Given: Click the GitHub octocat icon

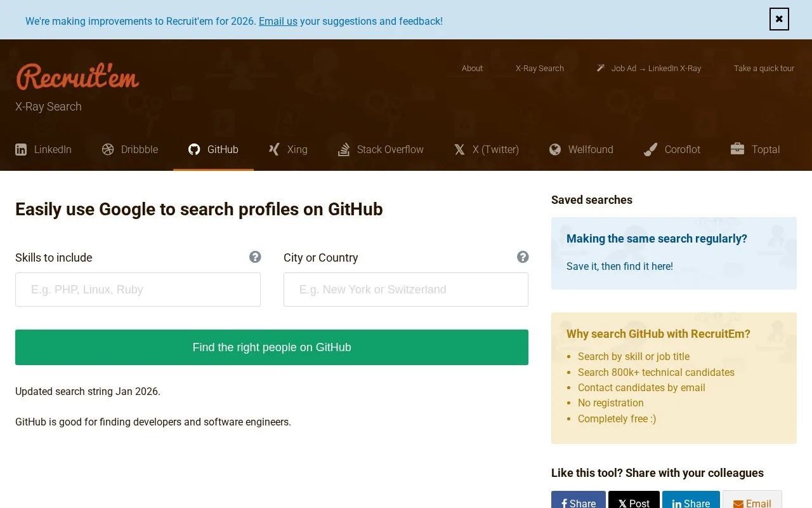Looking at the screenshot, I should (x=194, y=149).
